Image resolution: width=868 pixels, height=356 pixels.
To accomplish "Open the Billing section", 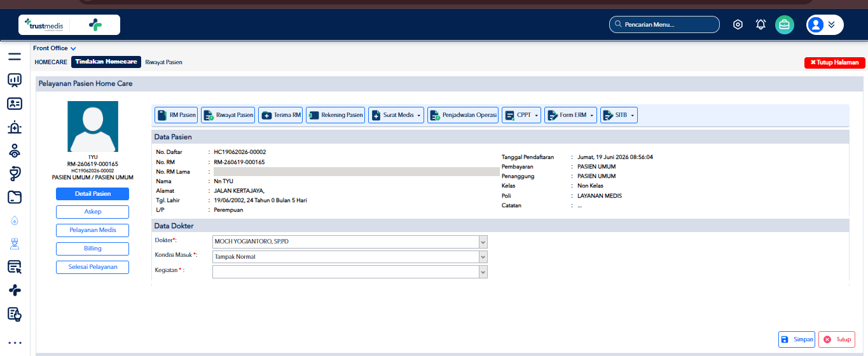I will (92, 249).
